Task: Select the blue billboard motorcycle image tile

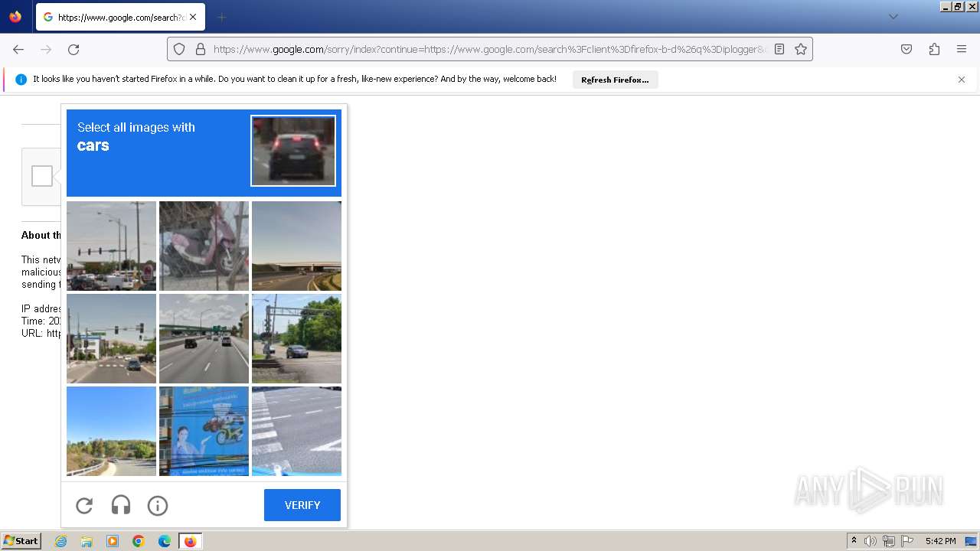Action: [x=204, y=431]
